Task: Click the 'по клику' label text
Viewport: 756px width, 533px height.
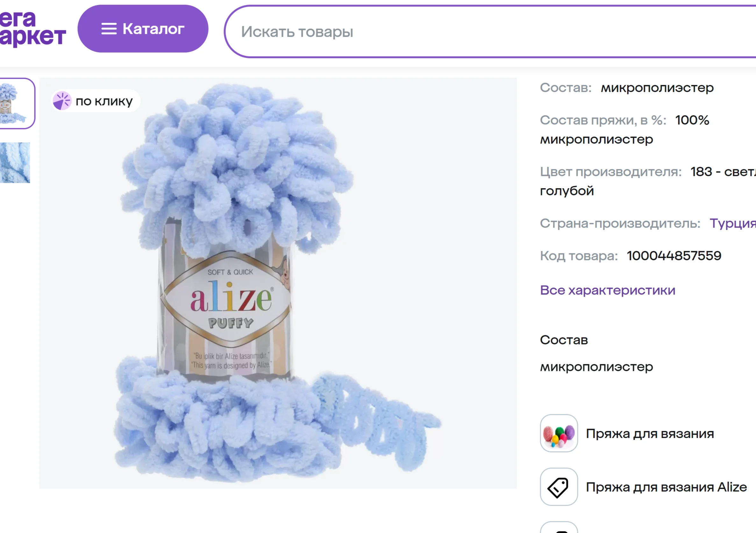Action: tap(104, 101)
